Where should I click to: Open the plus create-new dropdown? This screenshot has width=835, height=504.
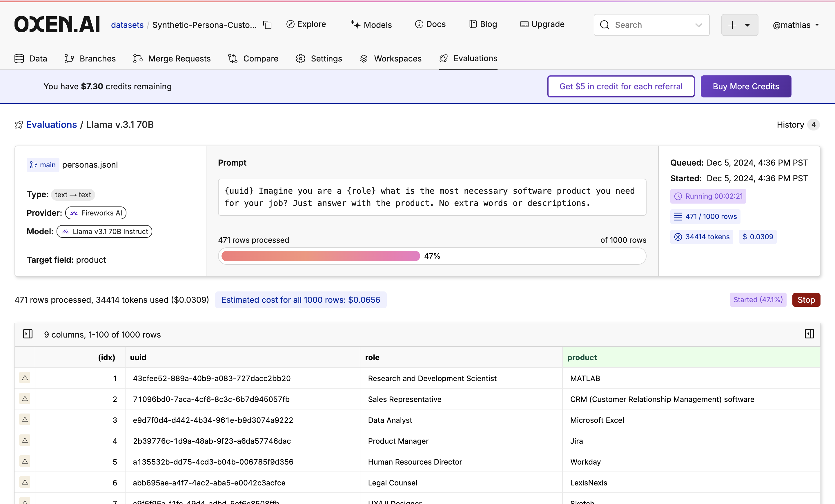[739, 25]
